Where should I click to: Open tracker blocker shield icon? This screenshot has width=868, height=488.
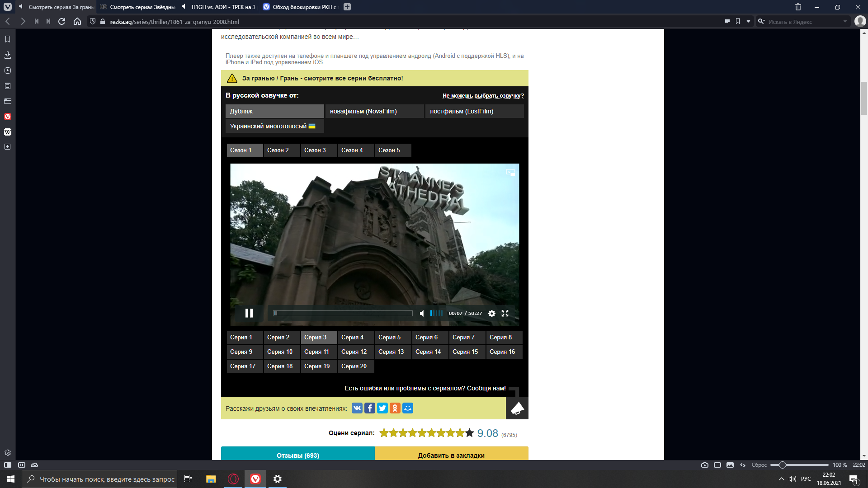(93, 21)
